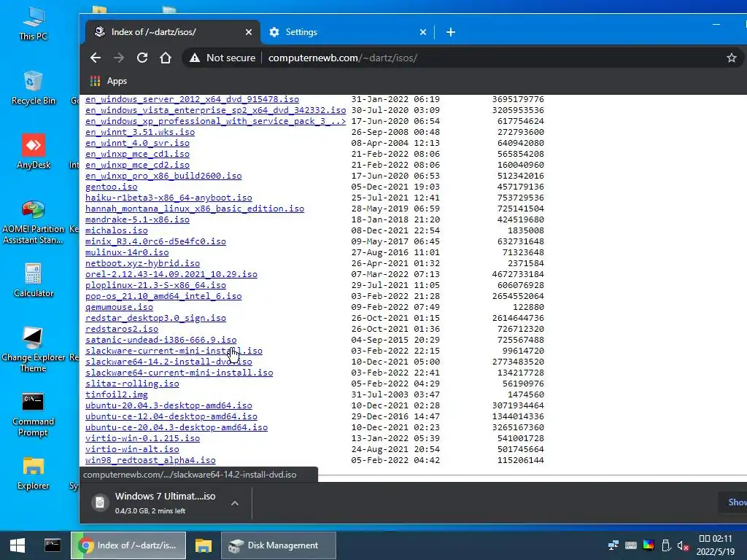
Task: Open This PC desktop icon
Action: [x=34, y=24]
